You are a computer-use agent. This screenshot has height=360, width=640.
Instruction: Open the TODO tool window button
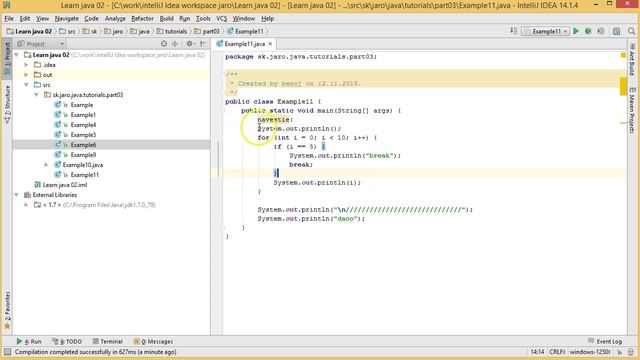[x=67, y=341]
